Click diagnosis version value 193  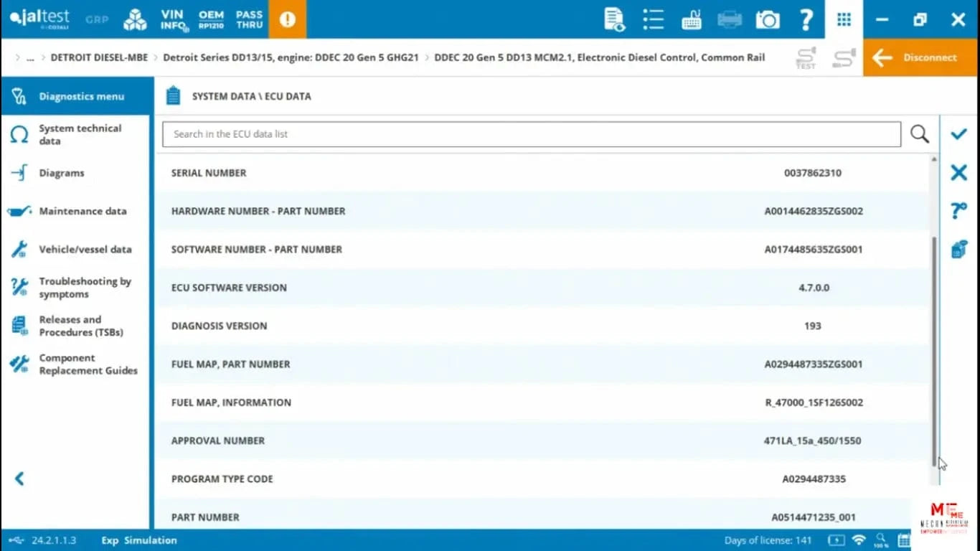coord(813,326)
